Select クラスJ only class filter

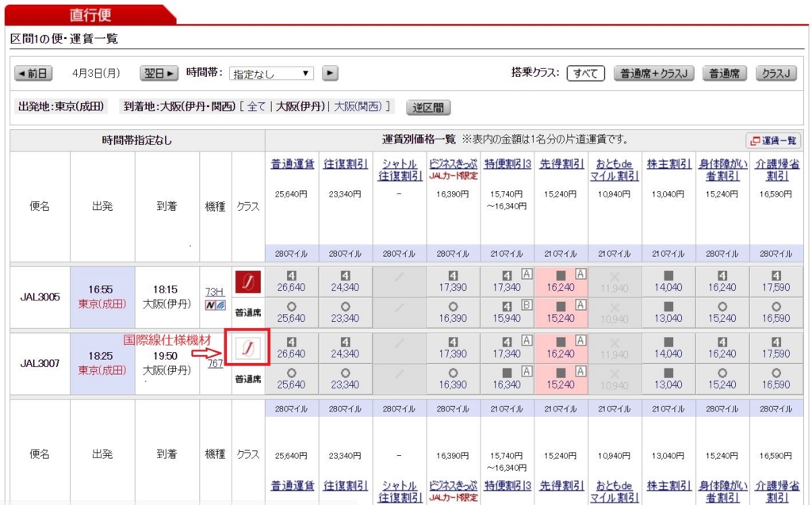(776, 74)
